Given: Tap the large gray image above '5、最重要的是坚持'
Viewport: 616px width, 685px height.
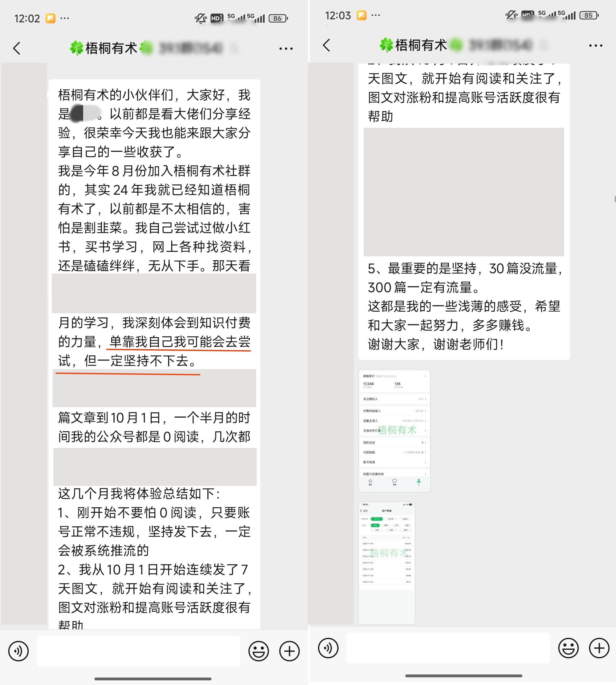Looking at the screenshot, I should click(x=464, y=192).
